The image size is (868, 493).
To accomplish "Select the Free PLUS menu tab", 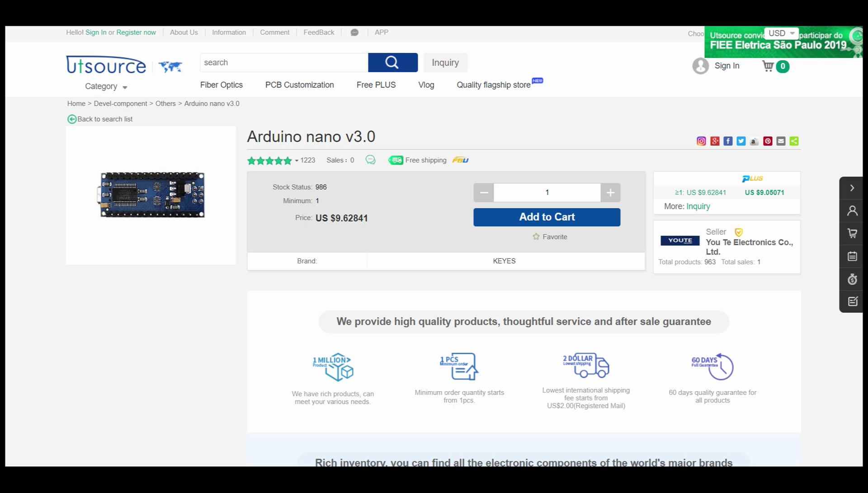I will click(x=376, y=85).
